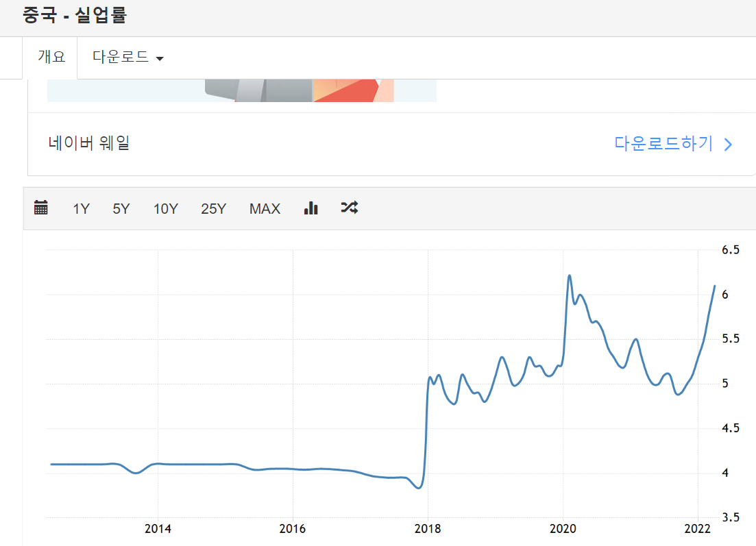Click the 5.5 y-axis value
The image size is (756, 546).
pyautogui.click(x=731, y=339)
